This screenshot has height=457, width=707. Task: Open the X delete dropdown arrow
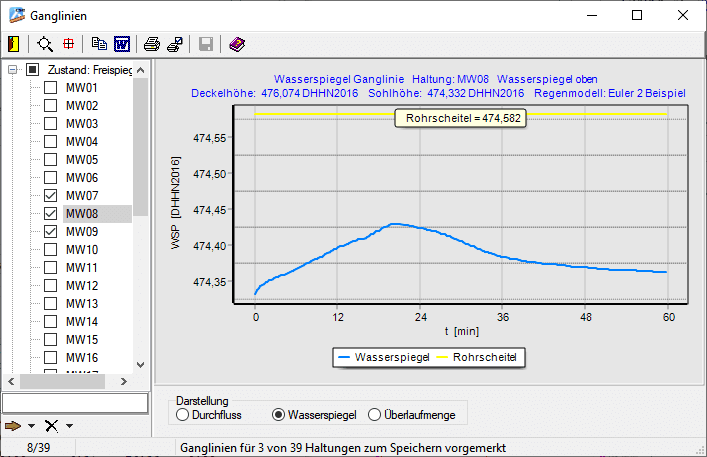69,426
